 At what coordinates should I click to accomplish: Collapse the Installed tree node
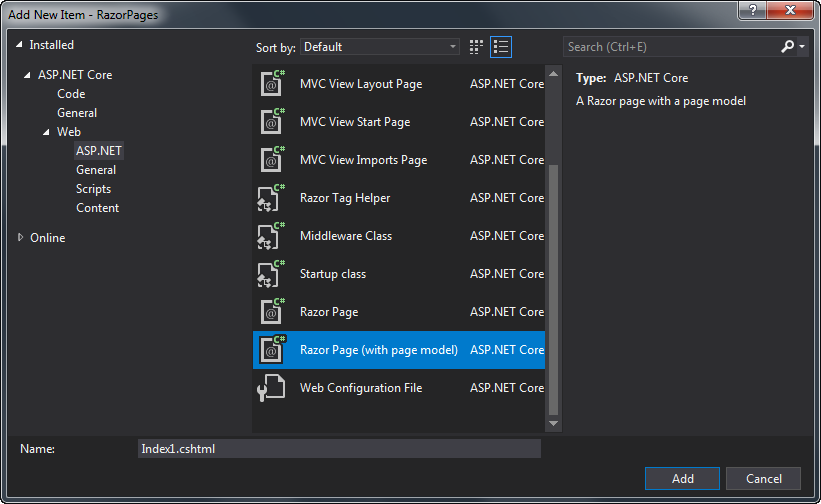pyautogui.click(x=19, y=45)
